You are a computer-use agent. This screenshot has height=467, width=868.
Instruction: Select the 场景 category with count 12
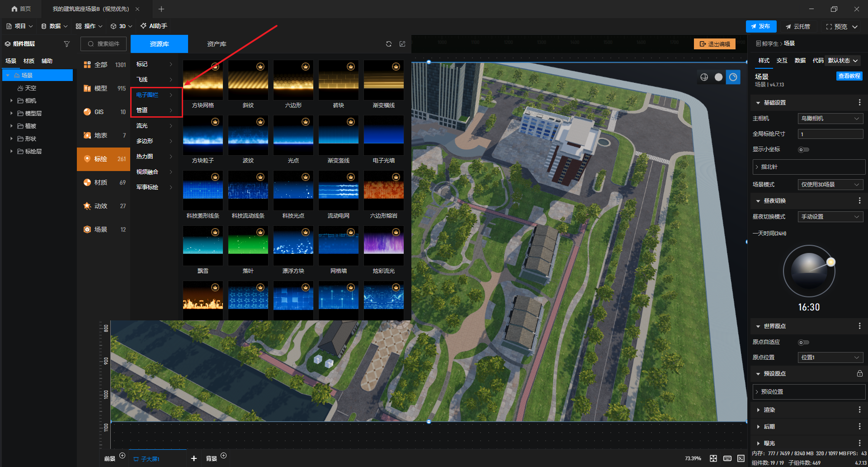104,229
